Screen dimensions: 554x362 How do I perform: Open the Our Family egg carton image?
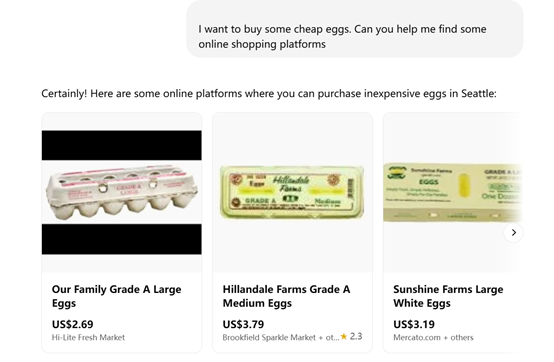click(x=122, y=192)
